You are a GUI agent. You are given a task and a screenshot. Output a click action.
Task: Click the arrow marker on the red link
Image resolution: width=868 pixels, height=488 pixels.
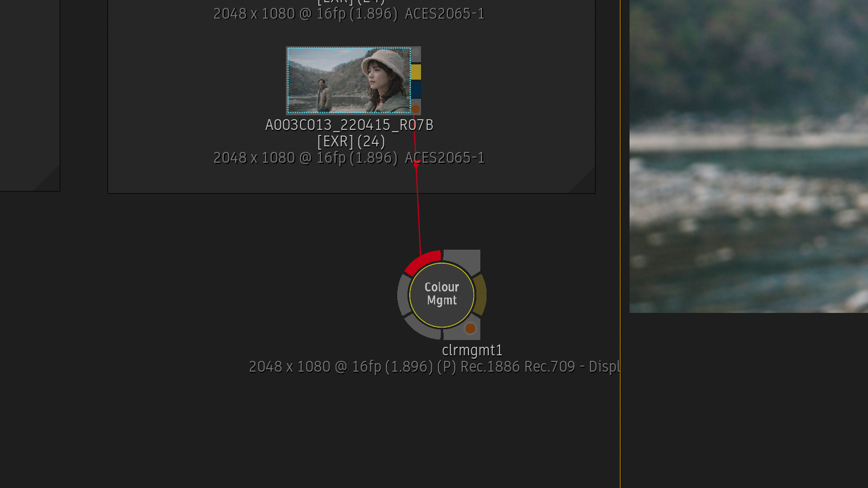(x=416, y=165)
